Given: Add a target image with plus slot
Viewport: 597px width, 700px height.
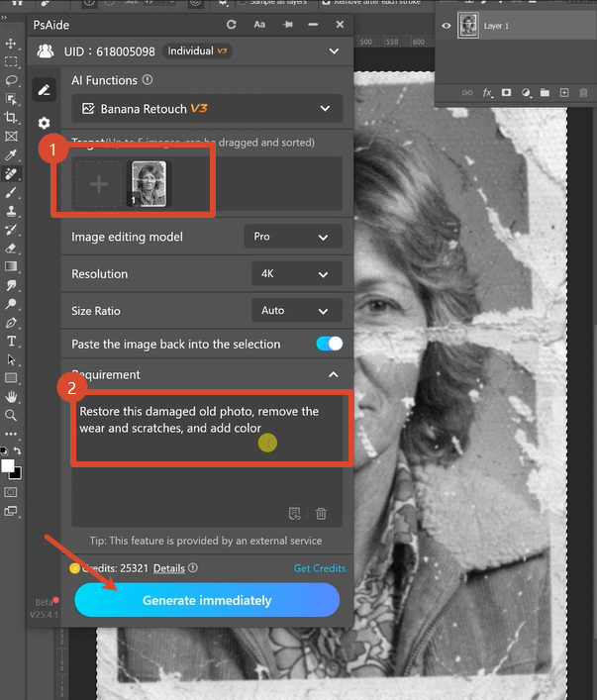Looking at the screenshot, I should pos(99,183).
